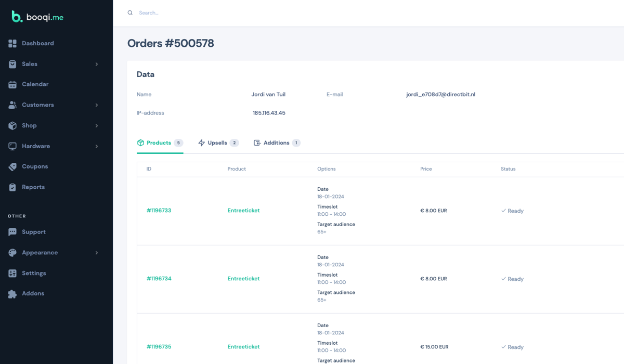
Task: Expand the Appearance submenu chevron
Action: (x=97, y=253)
